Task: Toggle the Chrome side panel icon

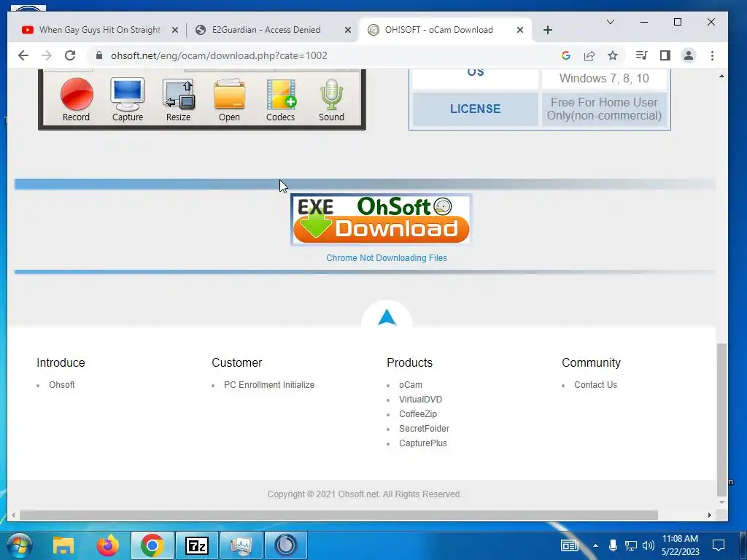Action: click(x=665, y=55)
